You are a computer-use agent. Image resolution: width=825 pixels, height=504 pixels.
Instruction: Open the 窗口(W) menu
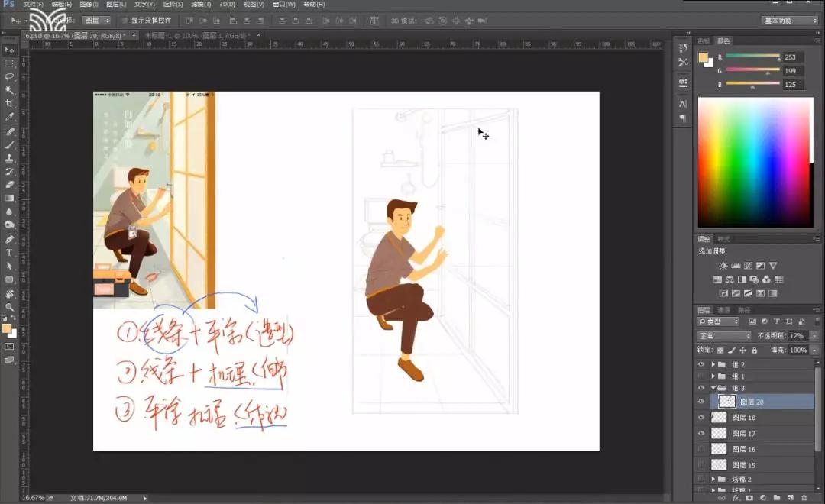[284, 5]
